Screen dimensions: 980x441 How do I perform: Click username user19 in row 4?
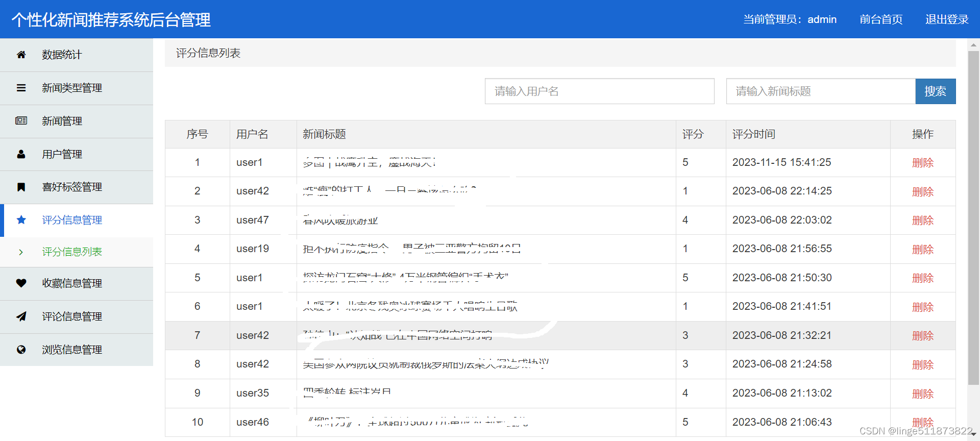[252, 249]
